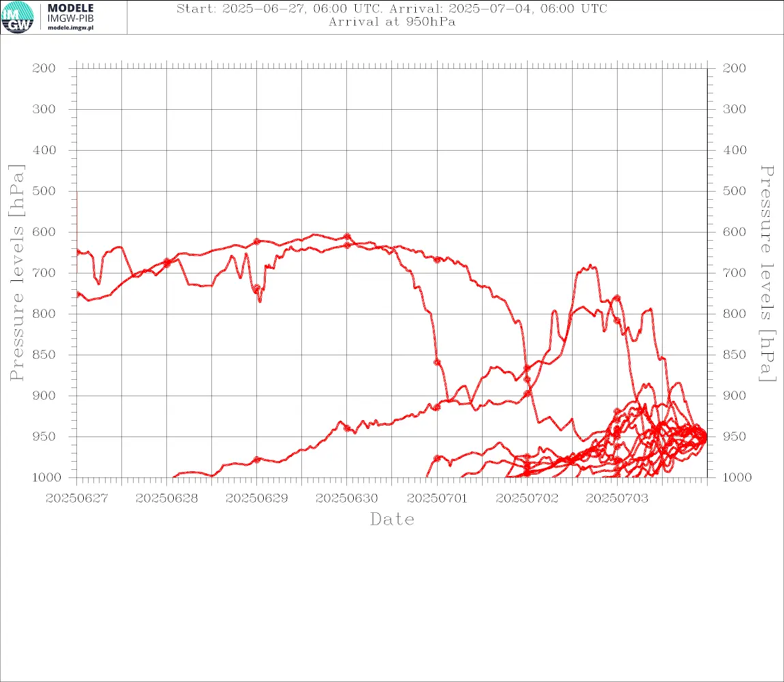Click the left-axis 600 pressure label
This screenshot has height=682, width=784.
tap(44, 232)
